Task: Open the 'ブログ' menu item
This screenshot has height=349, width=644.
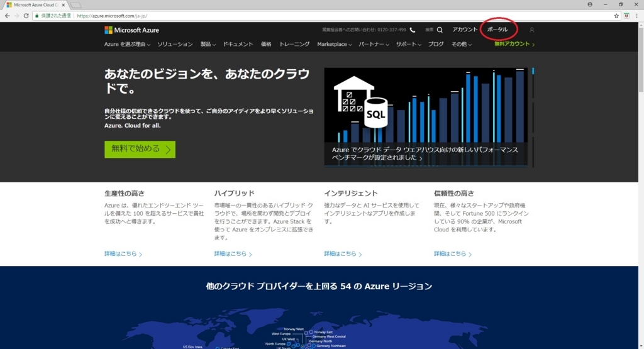Action: 436,45
